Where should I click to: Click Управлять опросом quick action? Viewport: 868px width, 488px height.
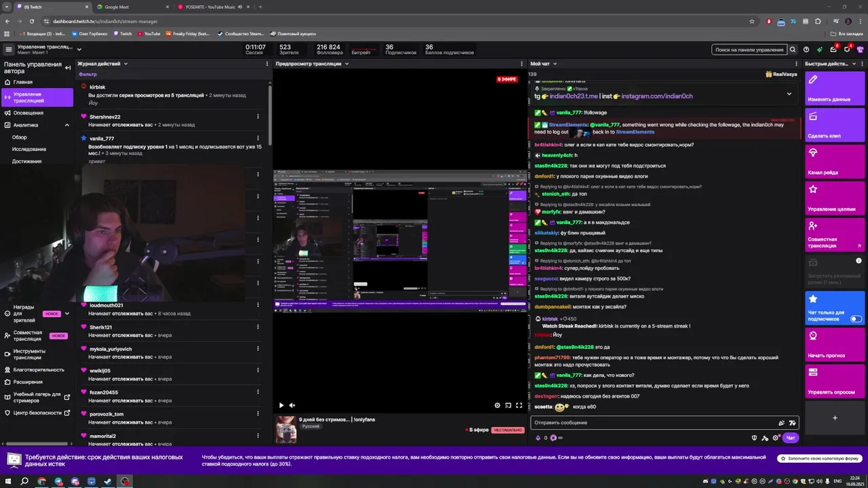tap(835, 380)
